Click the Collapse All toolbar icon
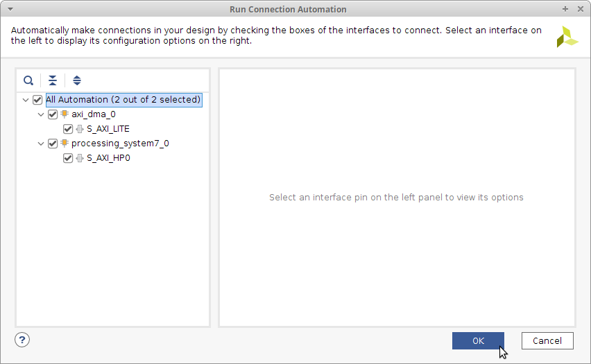Screen dimensions: 591x364 point(53,80)
